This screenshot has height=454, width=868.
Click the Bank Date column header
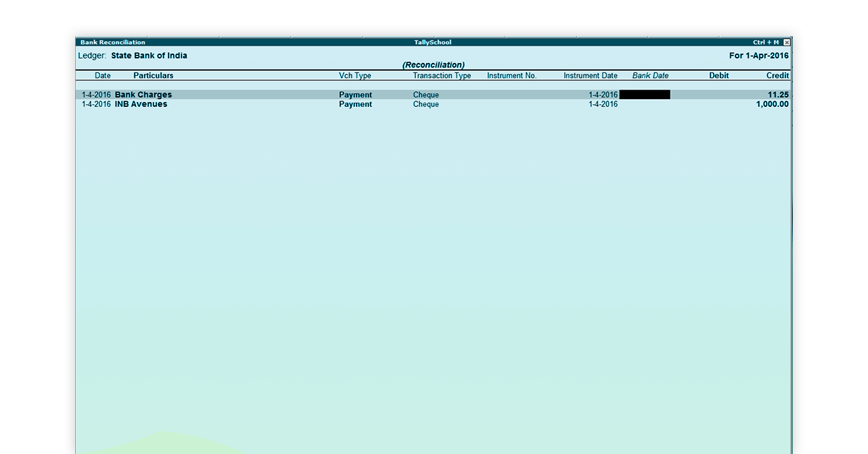tap(650, 76)
